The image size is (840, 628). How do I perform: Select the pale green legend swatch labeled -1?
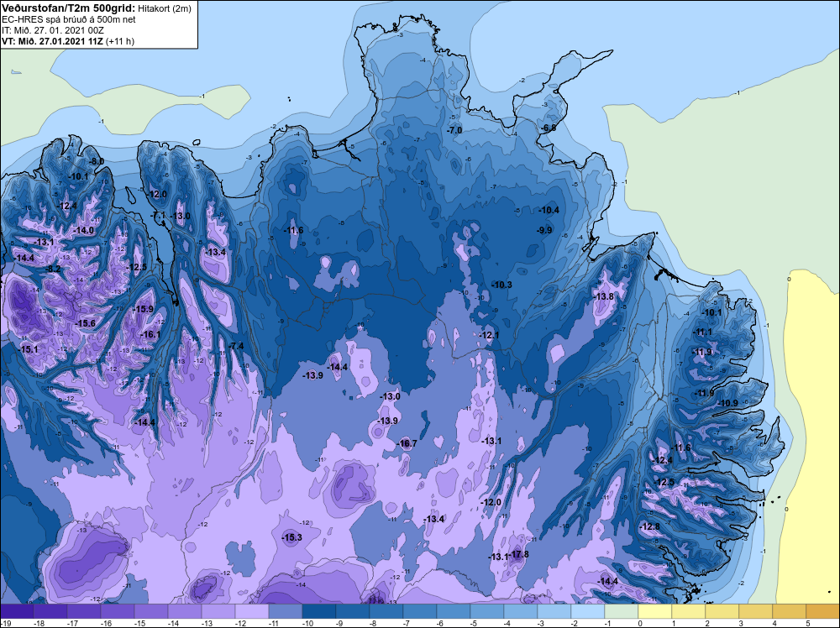pyautogui.click(x=622, y=612)
